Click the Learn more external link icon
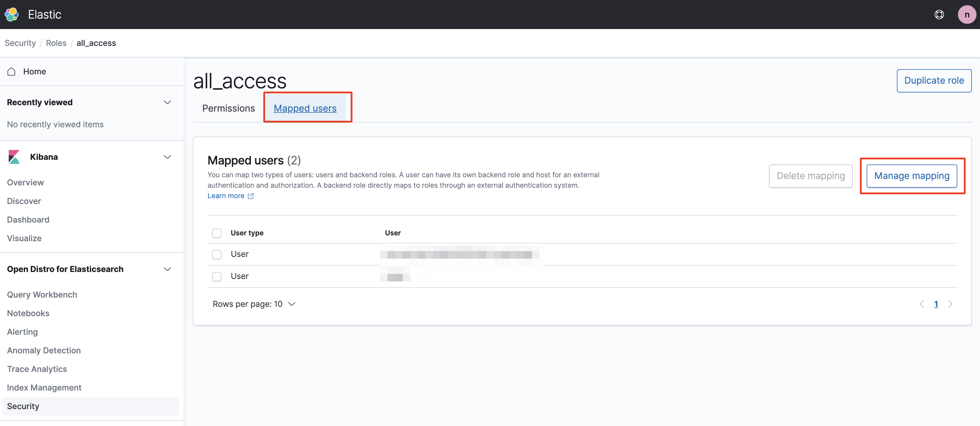Image resolution: width=980 pixels, height=426 pixels. click(251, 196)
